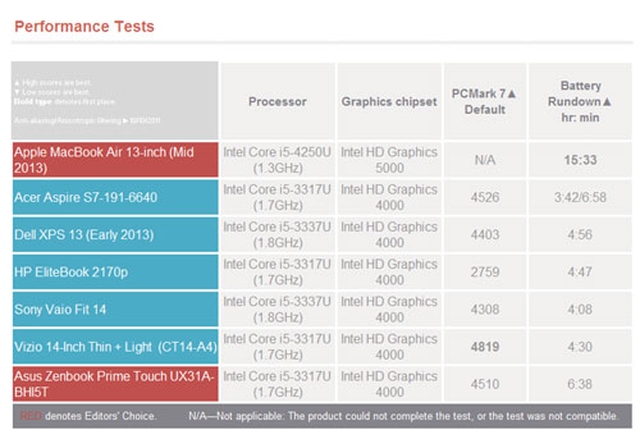Select the PCMark score 4510
This screenshot has width=640, height=430.
click(485, 384)
